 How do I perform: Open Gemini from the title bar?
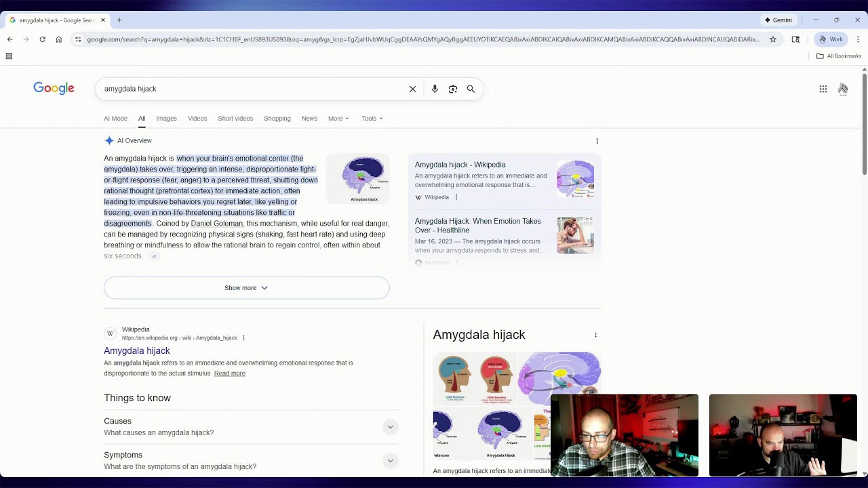pos(778,20)
